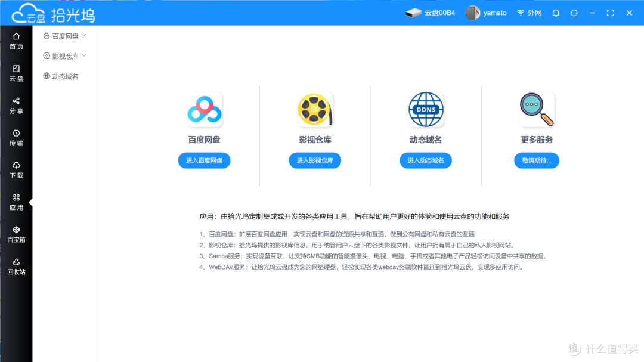Select the 应用 apps sidebar item
The width and height of the screenshot is (644, 362).
point(16,202)
